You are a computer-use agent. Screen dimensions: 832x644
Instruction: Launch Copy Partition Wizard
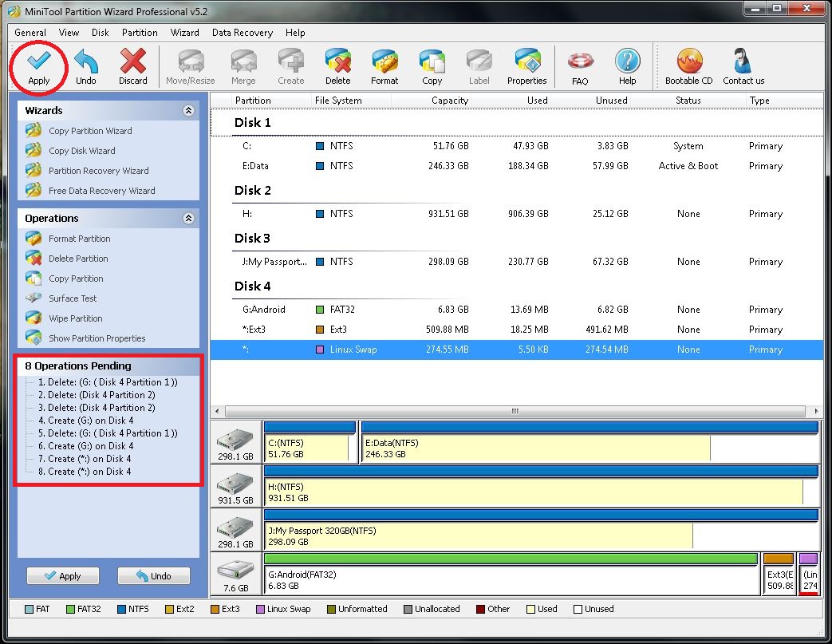tap(90, 131)
